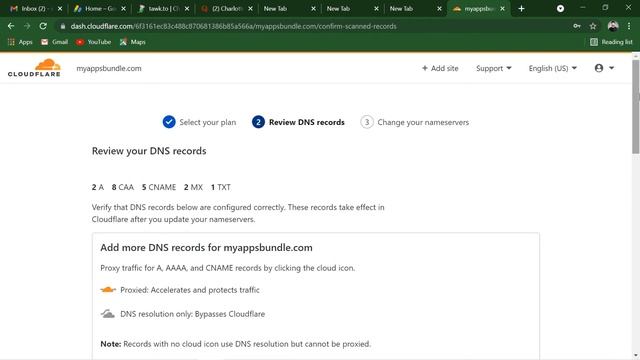Click the browser forward arrow
The image size is (640, 360).
27,26
